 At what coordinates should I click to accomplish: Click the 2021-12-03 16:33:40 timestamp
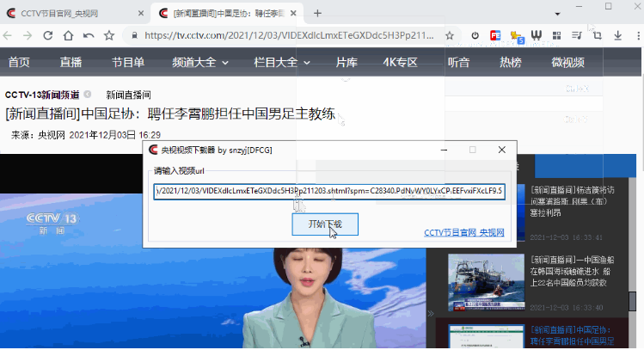567,308
